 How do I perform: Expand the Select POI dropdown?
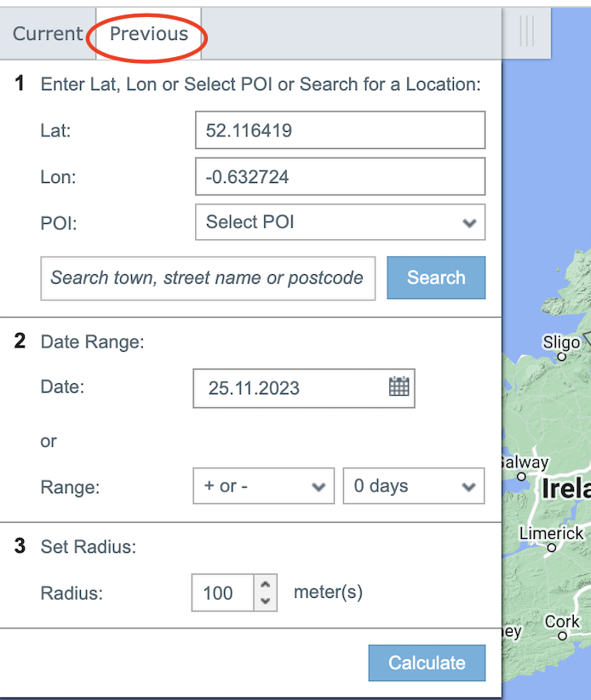(340, 222)
